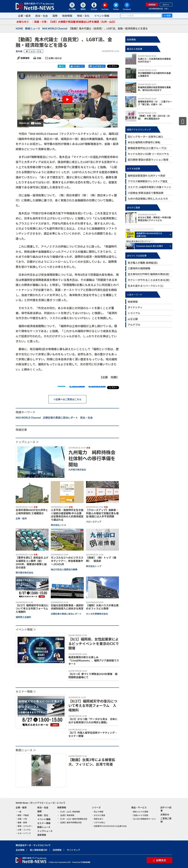This screenshot has width=188, height=868.
Task: Click the floating side tab icon at right edge
Action: pyautogui.click(x=183, y=121)
